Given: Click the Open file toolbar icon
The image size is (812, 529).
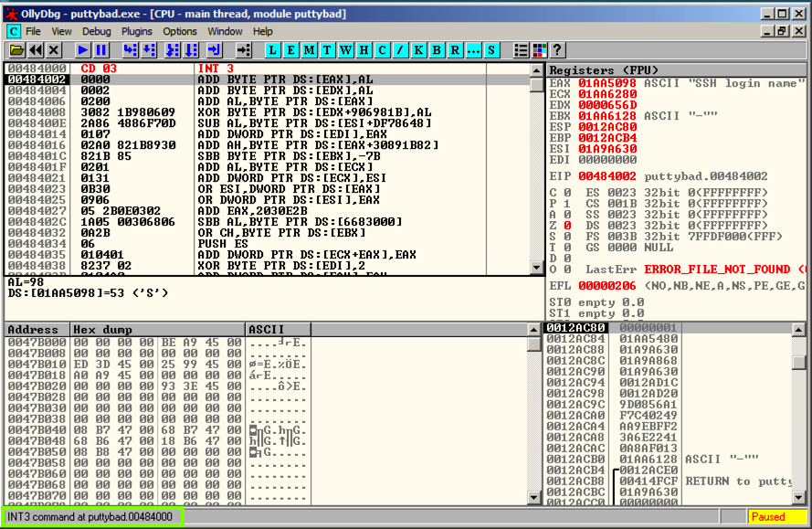Looking at the screenshot, I should pyautogui.click(x=16, y=50).
